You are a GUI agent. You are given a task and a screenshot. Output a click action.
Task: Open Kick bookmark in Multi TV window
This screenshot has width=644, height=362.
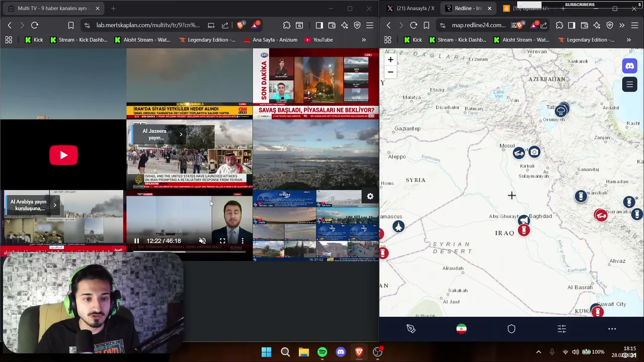tap(34, 40)
